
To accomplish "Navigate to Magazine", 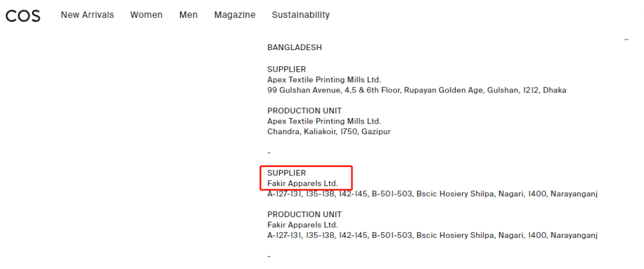I will (x=235, y=15).
